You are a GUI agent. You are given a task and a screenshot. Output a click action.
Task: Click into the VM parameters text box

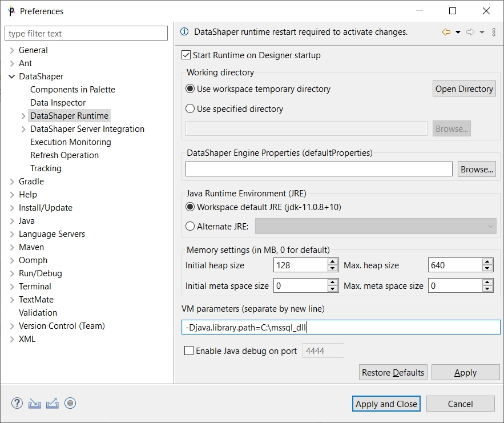(341, 327)
